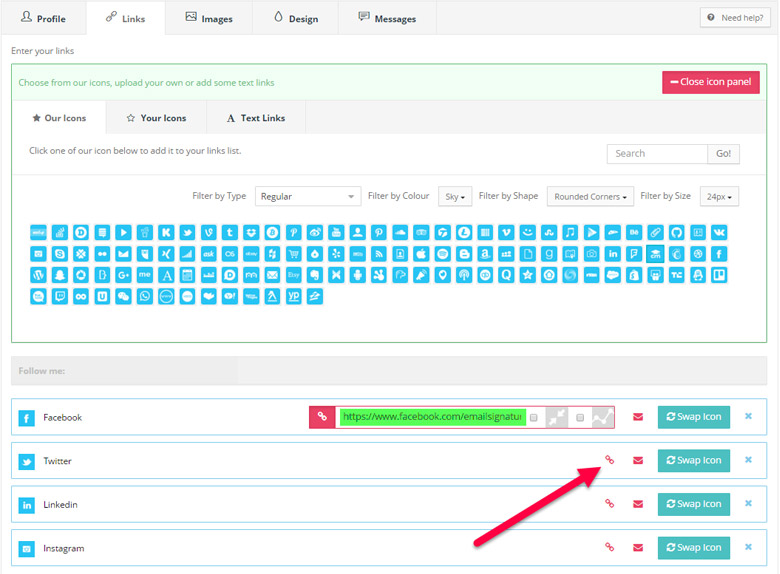Add the Twitter bird icon from the icon grid
The width and height of the screenshot is (780, 574).
[187, 232]
